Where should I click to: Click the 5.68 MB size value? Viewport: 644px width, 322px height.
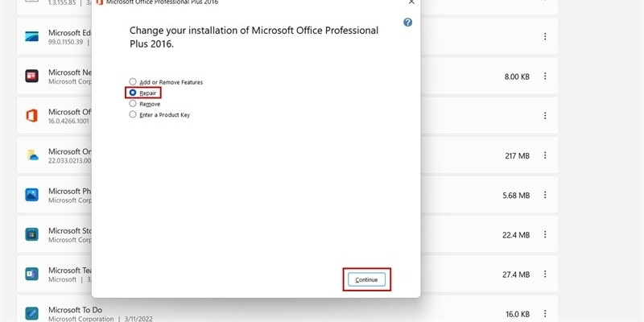[516, 196]
